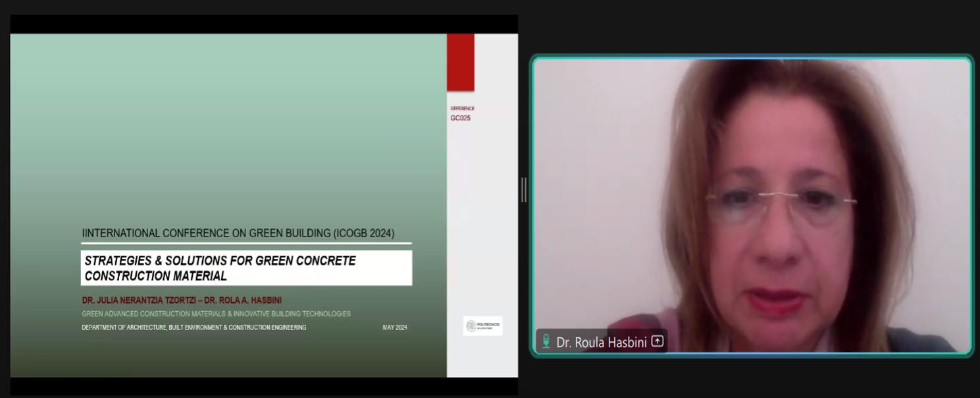
Task: Click the 'Construction Material' line of the title
Action: [x=155, y=276]
